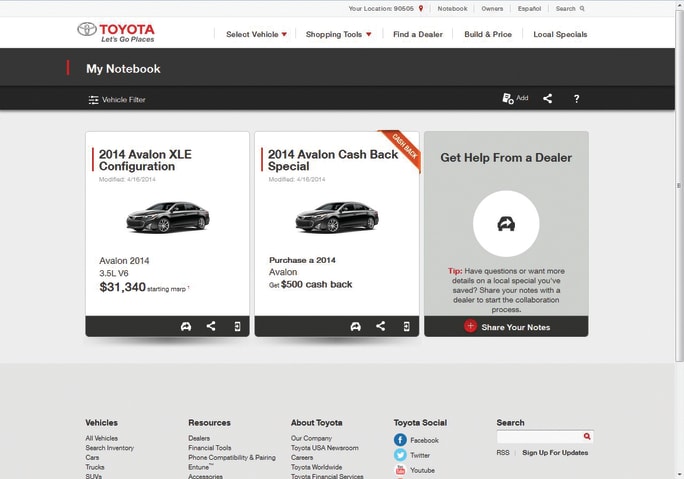Click the footer search input field
The width and height of the screenshot is (684, 479).
click(x=539, y=437)
